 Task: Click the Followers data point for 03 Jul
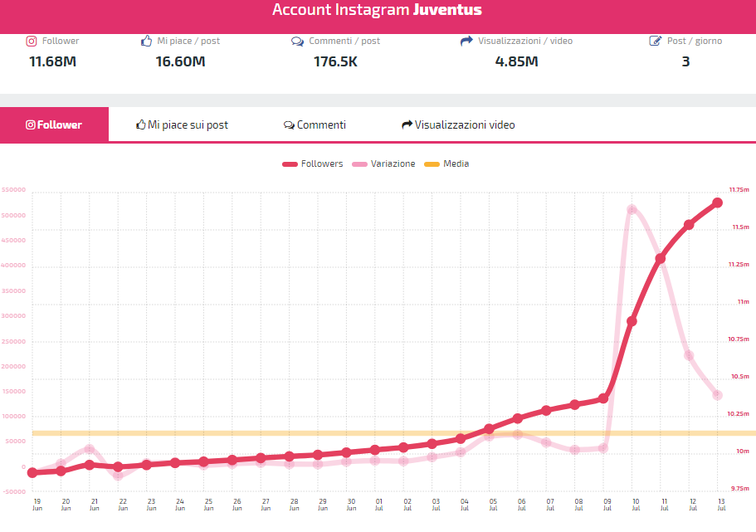pyautogui.click(x=432, y=444)
